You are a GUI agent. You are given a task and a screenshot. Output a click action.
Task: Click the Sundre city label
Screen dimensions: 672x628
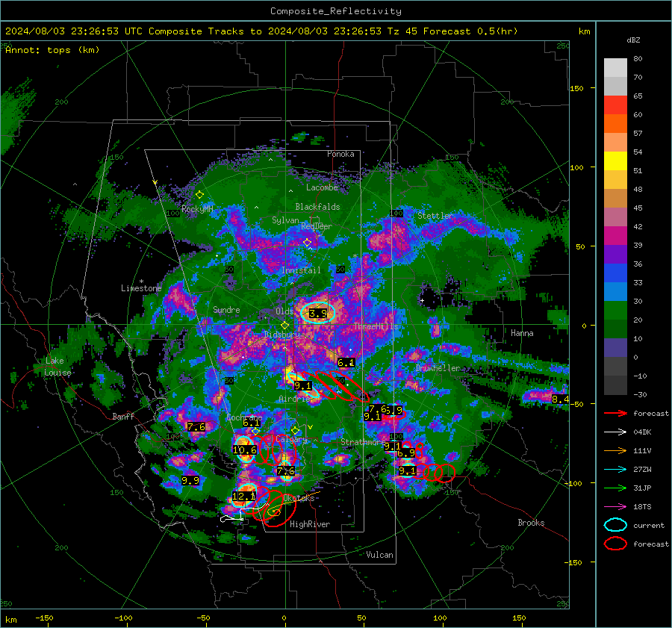click(x=226, y=309)
